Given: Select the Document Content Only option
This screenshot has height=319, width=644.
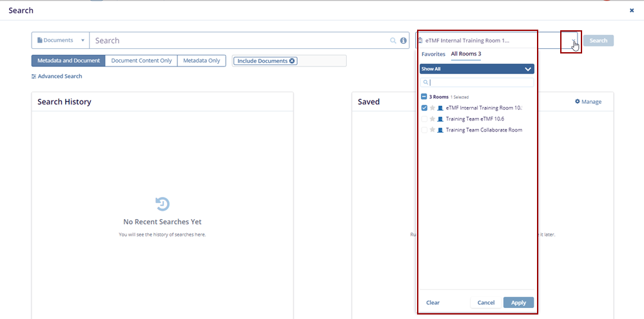Looking at the screenshot, I should (x=141, y=61).
